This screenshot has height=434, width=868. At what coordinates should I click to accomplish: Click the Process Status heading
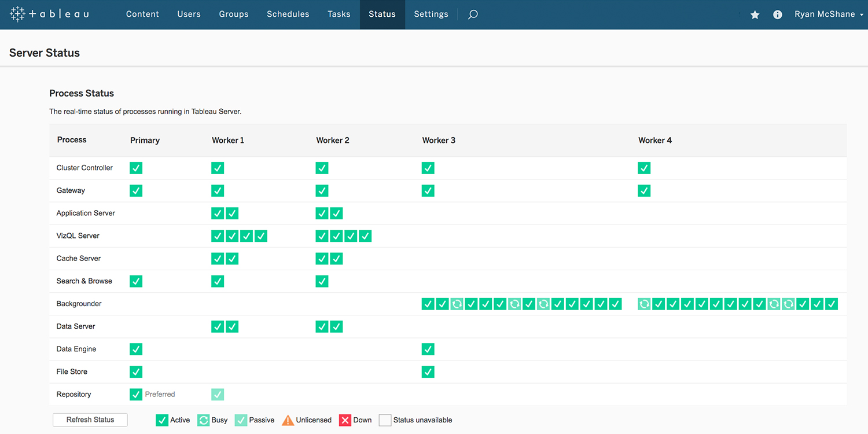point(82,93)
